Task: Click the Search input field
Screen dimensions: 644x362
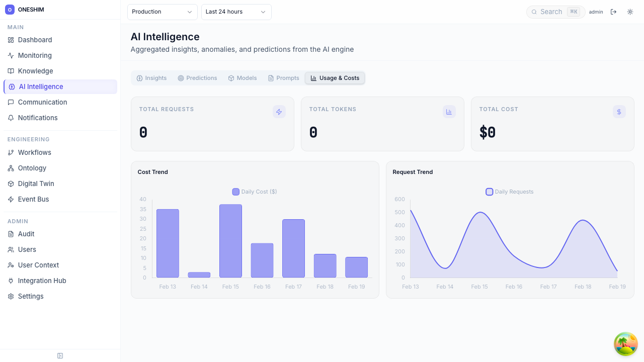Action: click(551, 12)
